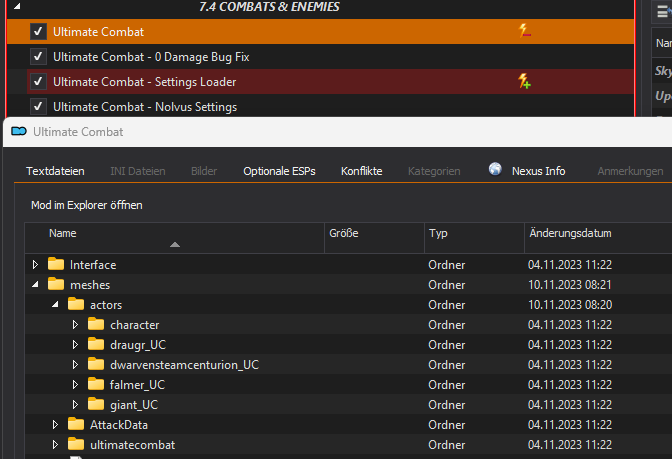Expand the AttackData folder

coord(55,425)
